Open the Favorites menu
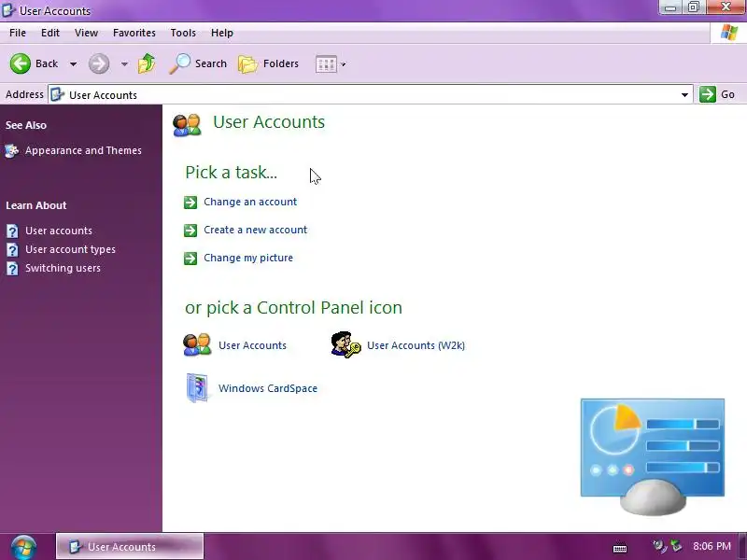The image size is (747, 560). [x=134, y=33]
